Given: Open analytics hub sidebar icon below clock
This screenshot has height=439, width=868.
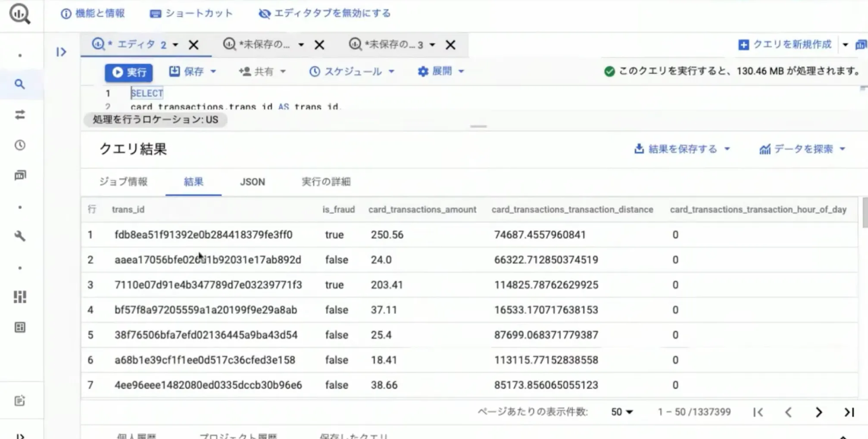Looking at the screenshot, I should click(20, 175).
